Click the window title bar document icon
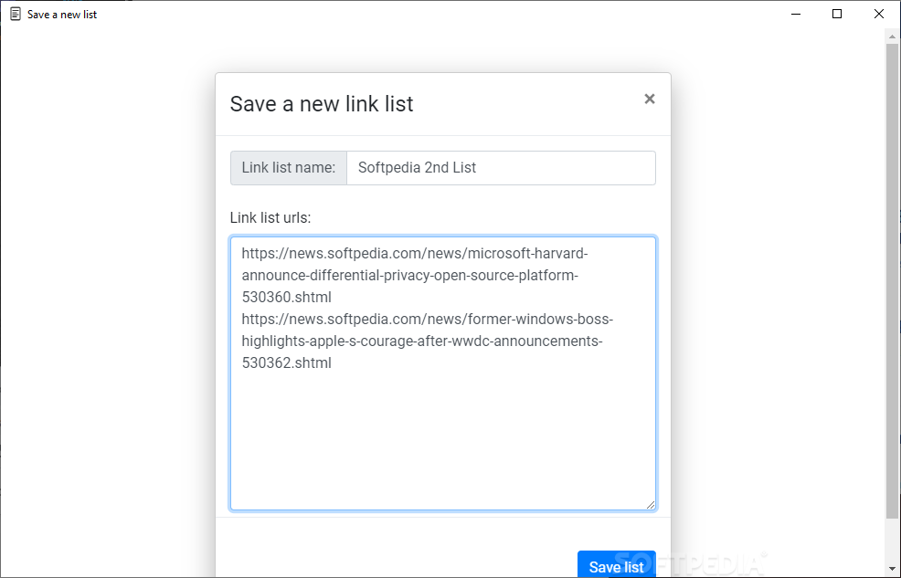Image resolution: width=901 pixels, height=588 pixels. [16, 15]
